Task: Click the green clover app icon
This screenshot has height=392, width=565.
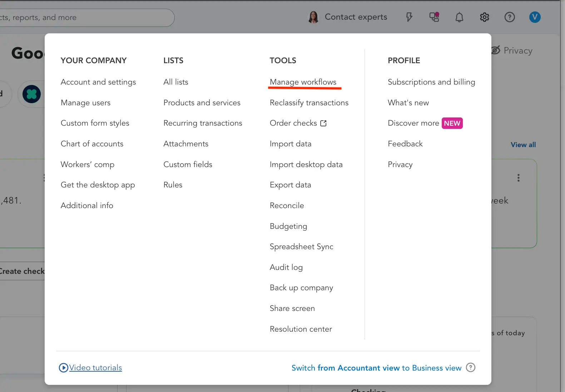Action: coord(31,94)
